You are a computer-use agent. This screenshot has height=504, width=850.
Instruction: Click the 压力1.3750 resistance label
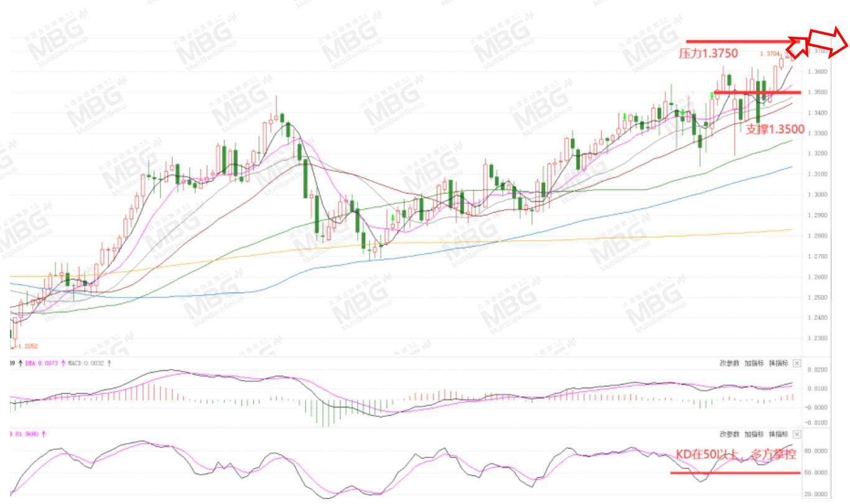708,54
